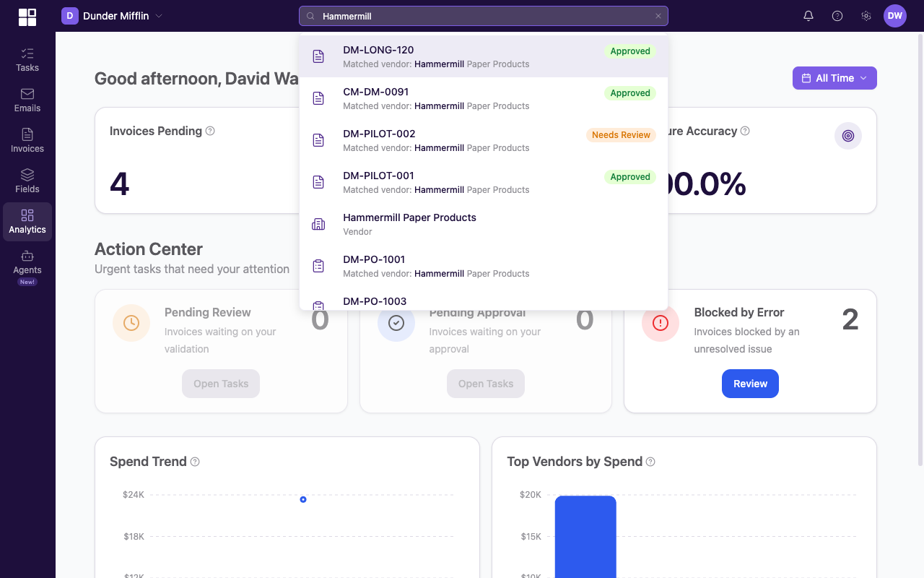The image size is (924, 578).
Task: Click the Accuracy card info icon
Action: (x=745, y=131)
